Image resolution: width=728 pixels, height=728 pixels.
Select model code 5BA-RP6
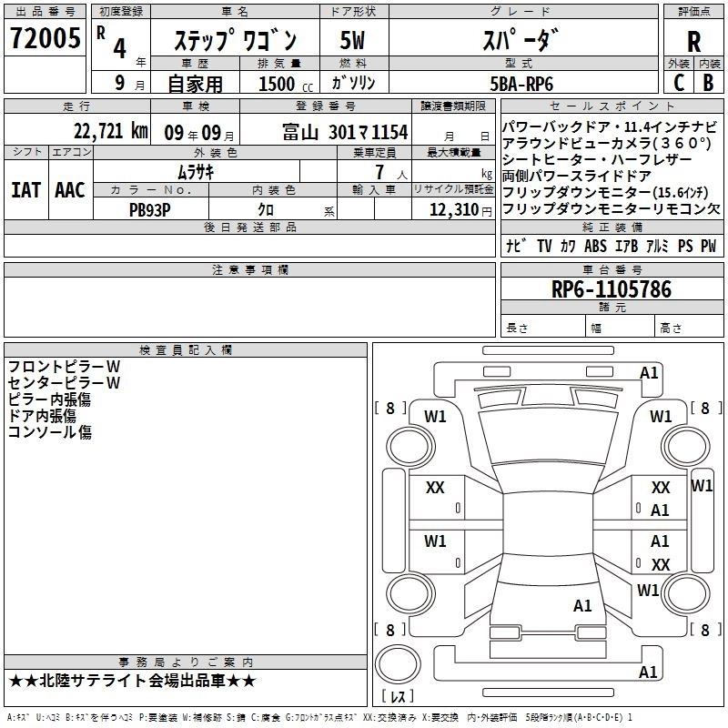click(x=521, y=84)
